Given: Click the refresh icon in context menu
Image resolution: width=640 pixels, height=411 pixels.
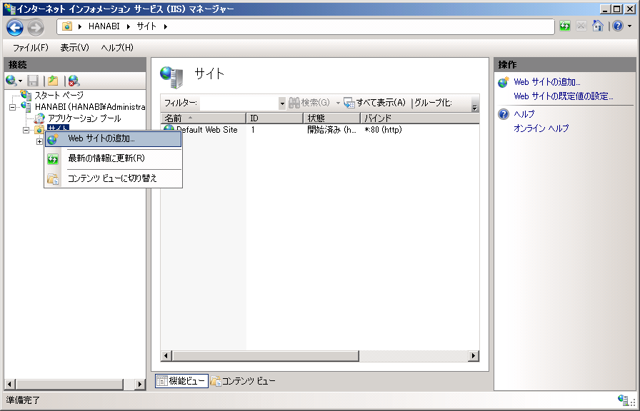Looking at the screenshot, I should pos(53,159).
